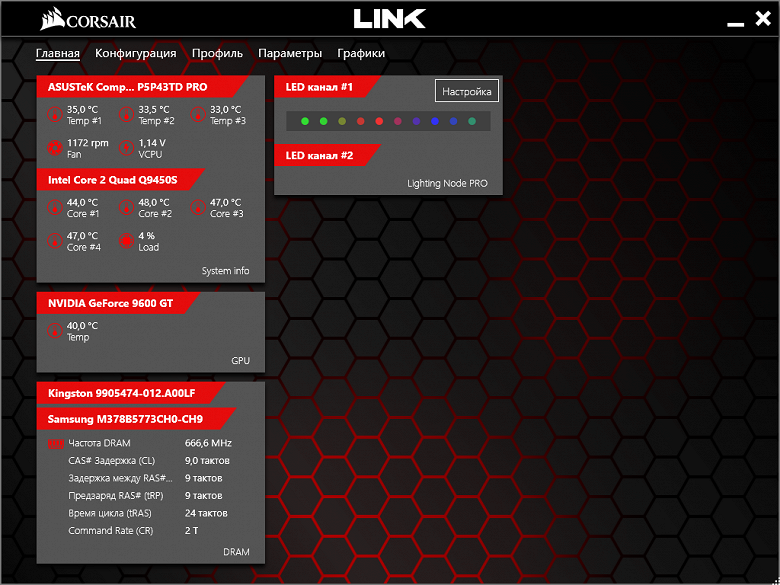Open the Графики tab
This screenshot has width=780, height=585.
tap(361, 53)
